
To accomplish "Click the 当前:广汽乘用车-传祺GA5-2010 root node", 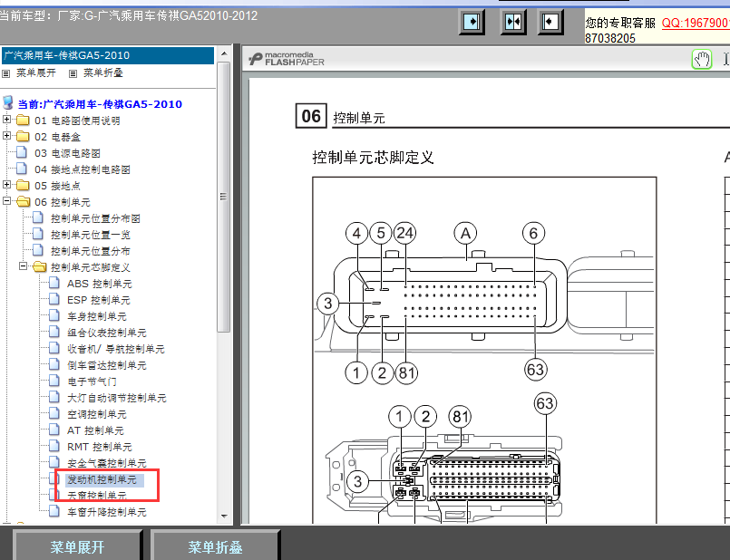I will point(100,104).
